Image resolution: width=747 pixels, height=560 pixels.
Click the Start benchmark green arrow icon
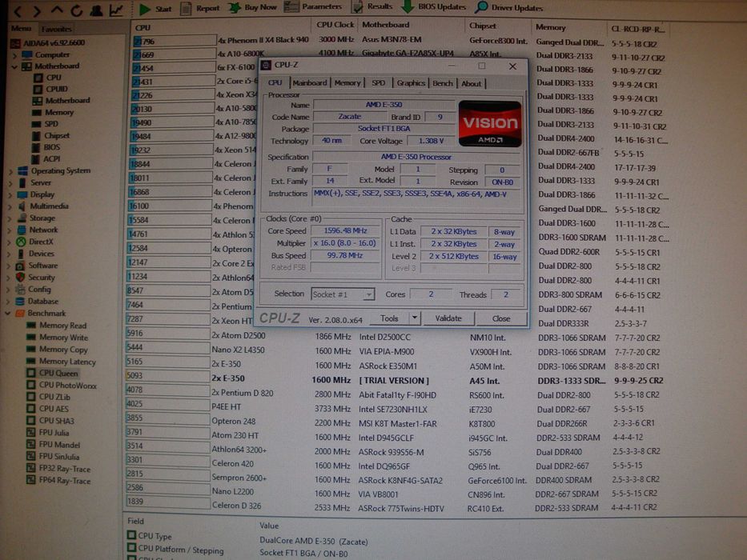coord(145,8)
